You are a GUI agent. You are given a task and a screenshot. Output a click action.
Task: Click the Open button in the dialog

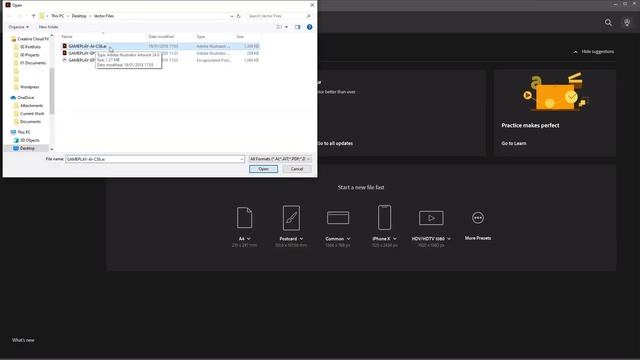coord(263,169)
